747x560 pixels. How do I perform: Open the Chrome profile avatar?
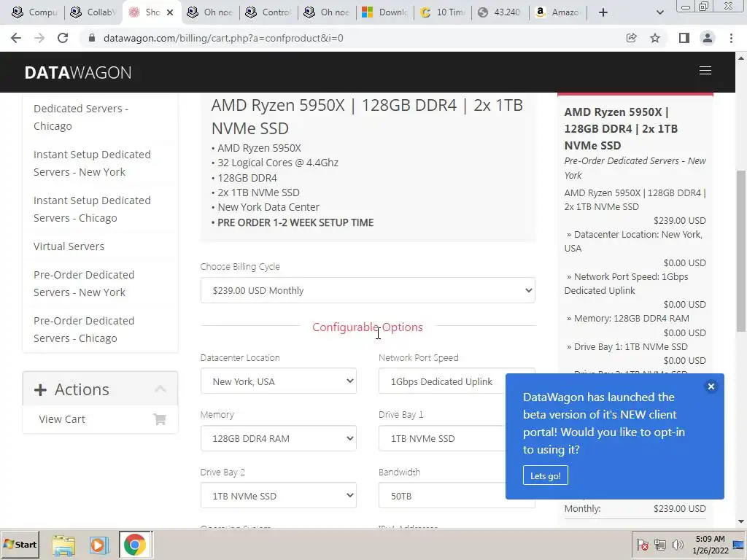coord(708,38)
